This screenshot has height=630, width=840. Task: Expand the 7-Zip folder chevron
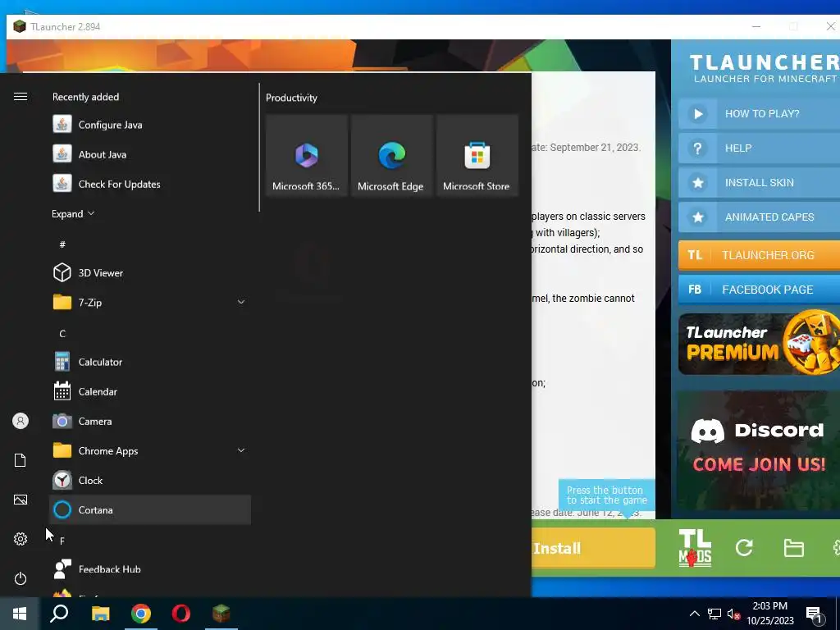click(x=241, y=302)
